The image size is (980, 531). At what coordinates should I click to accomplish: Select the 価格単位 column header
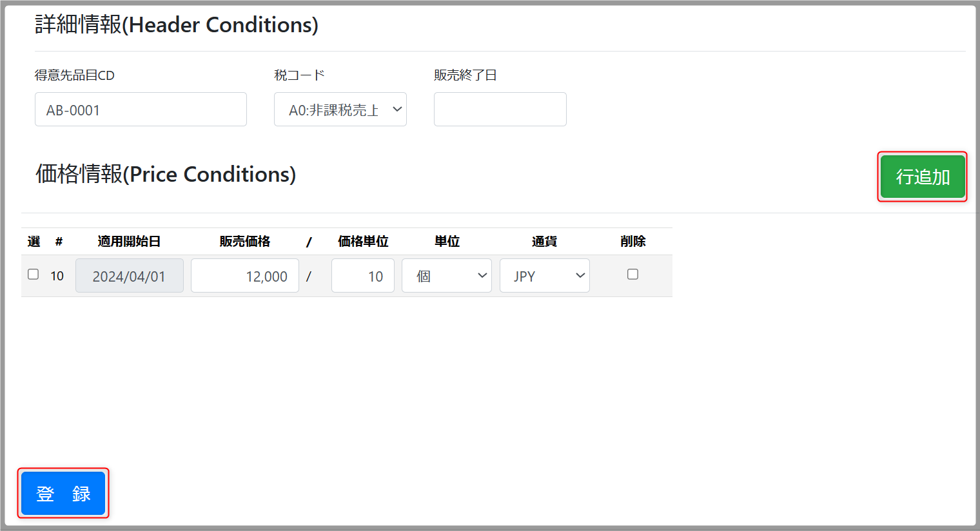click(x=363, y=242)
